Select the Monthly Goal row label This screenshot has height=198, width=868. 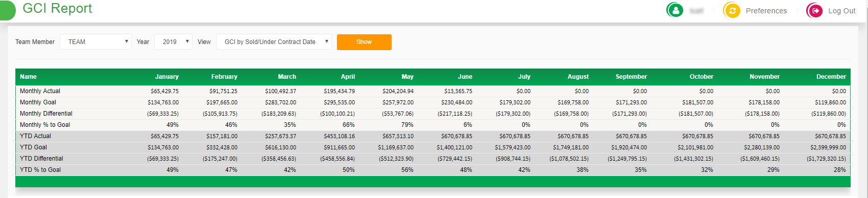click(38, 102)
